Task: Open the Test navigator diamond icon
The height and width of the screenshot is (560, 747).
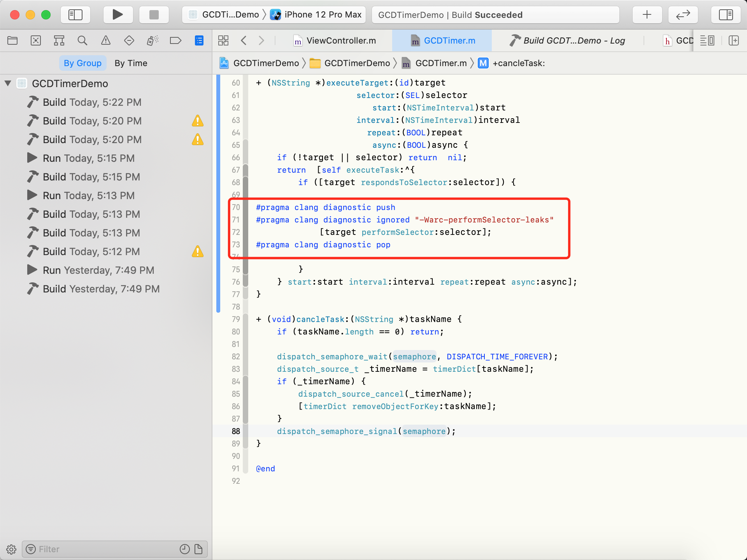Action: tap(129, 40)
